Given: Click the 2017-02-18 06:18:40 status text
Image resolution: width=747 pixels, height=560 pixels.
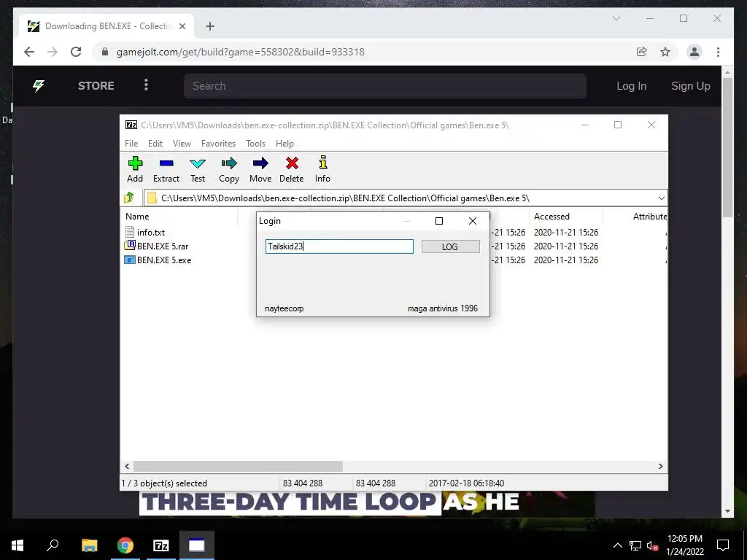Looking at the screenshot, I should 466,483.
